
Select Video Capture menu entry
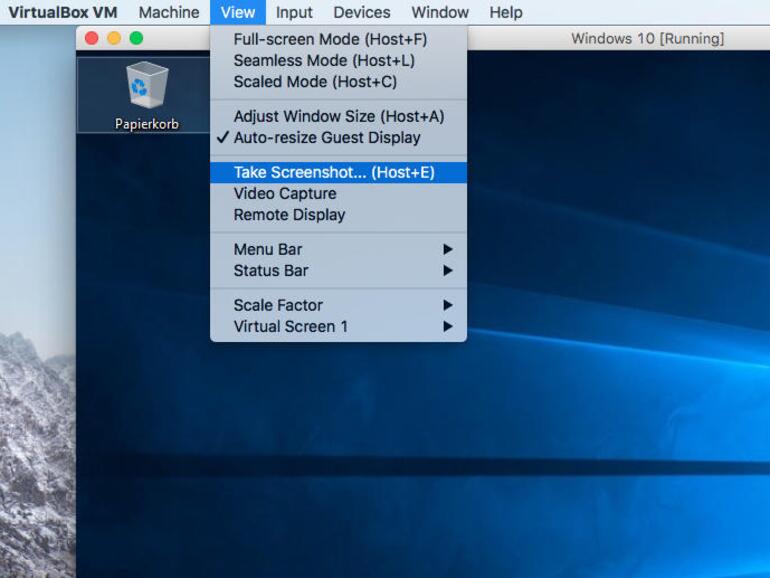(x=338, y=193)
